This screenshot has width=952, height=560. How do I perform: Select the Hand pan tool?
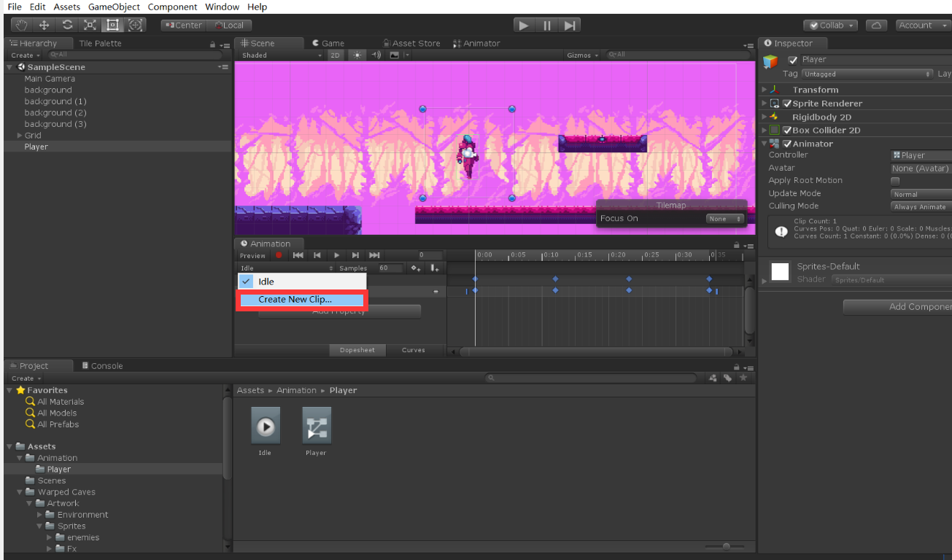20,25
